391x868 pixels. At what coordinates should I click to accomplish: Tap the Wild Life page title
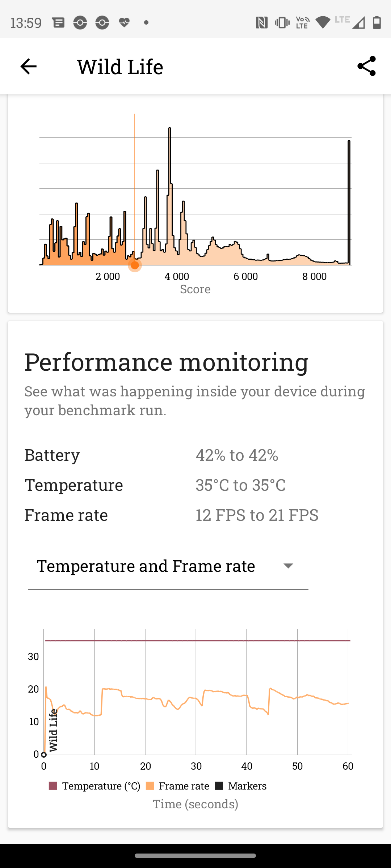(x=120, y=67)
